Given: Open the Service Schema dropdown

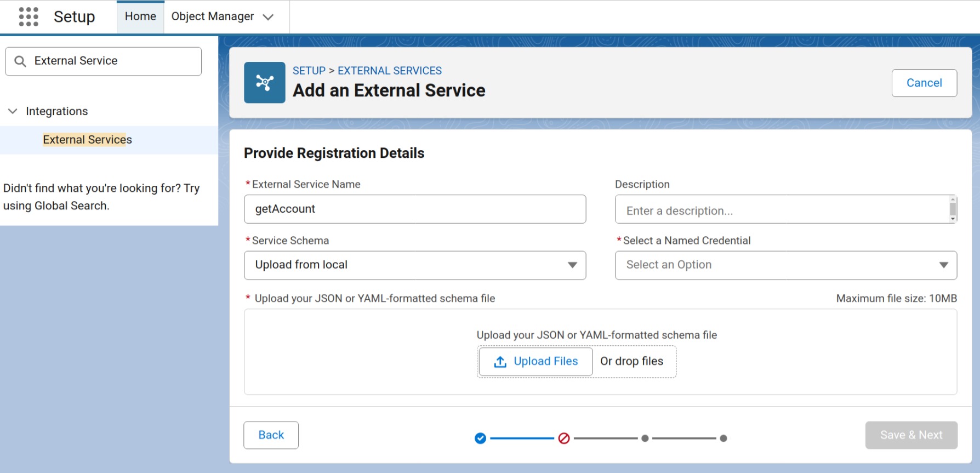Looking at the screenshot, I should point(414,265).
